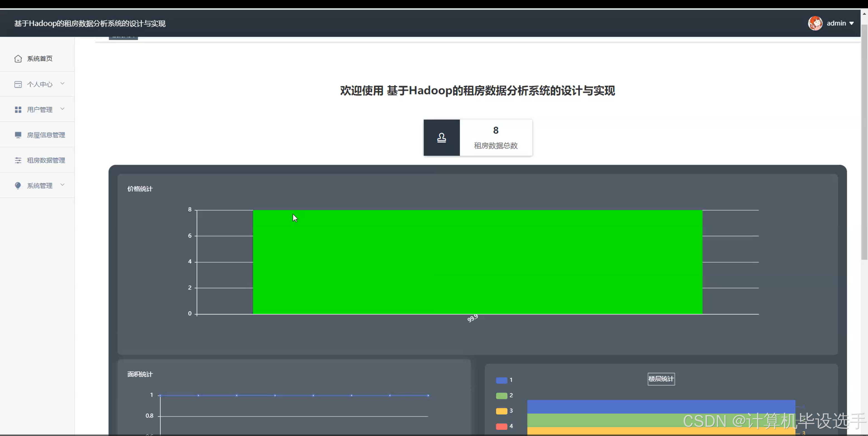Click the red legend swatch numbered 4
The width and height of the screenshot is (868, 436).
pos(501,426)
